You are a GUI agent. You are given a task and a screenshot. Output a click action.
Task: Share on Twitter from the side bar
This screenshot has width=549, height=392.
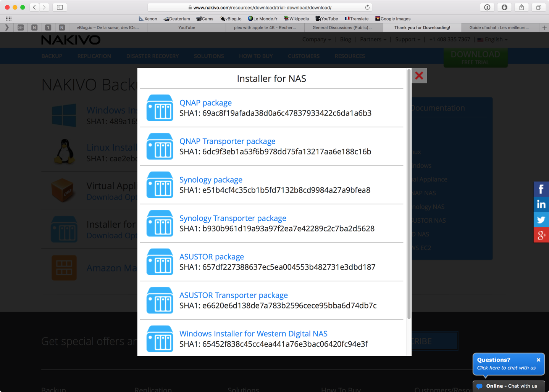(541, 220)
